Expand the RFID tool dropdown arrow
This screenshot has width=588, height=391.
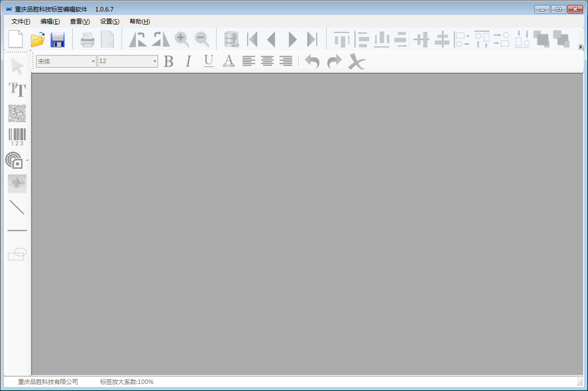27,161
